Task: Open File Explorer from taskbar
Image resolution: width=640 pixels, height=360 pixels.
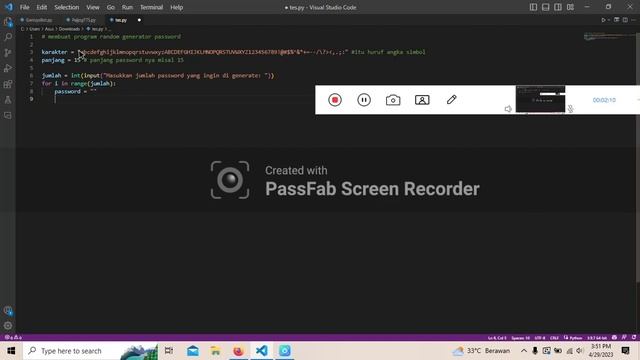Action: click(215, 351)
